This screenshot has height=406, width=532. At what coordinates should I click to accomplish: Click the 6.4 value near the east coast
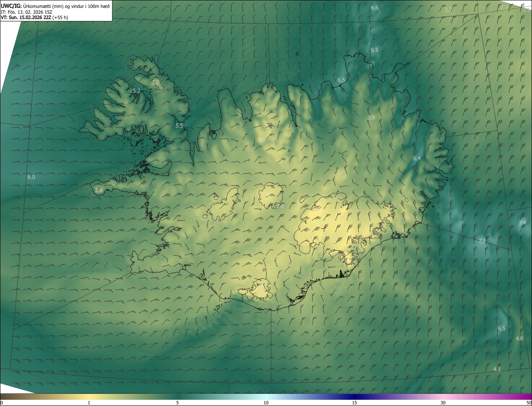[x=417, y=159]
